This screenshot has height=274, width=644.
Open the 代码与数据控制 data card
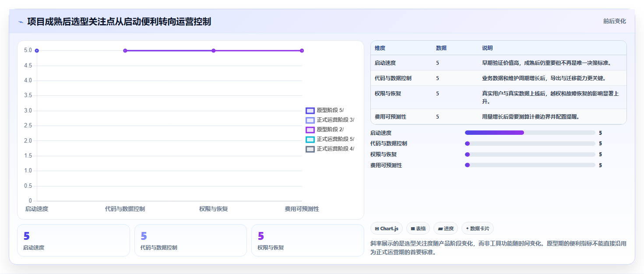[191, 240]
